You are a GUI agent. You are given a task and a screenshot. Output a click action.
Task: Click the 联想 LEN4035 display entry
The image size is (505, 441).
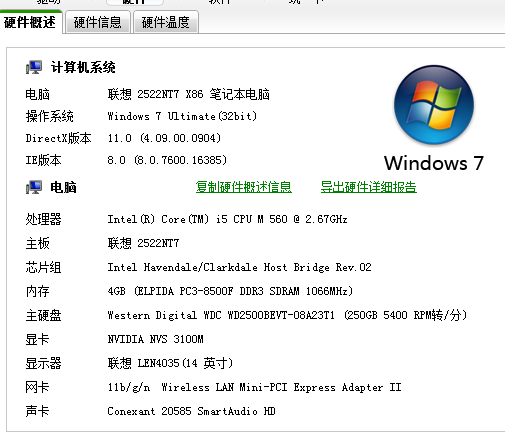click(x=170, y=363)
